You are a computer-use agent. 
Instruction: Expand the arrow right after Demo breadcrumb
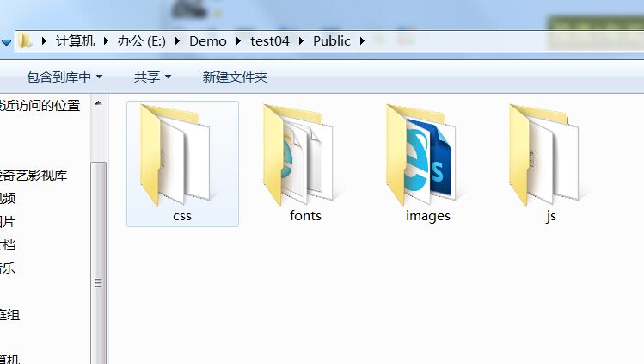tap(238, 40)
